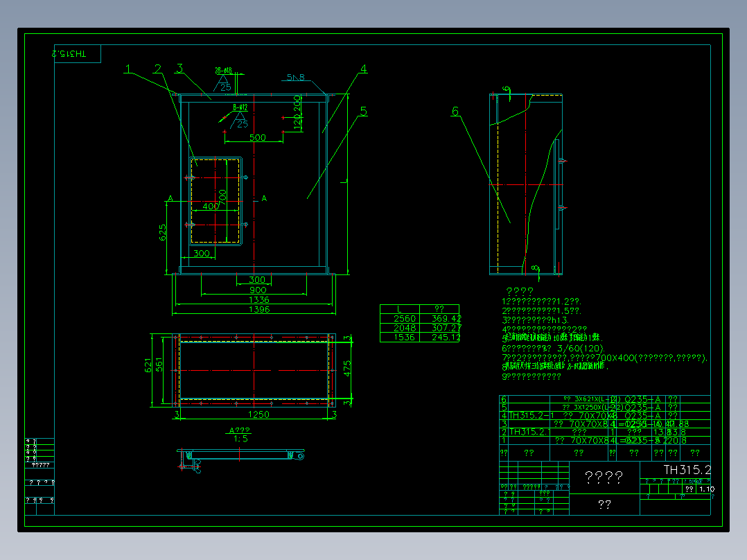The height and width of the screenshot is (560, 747).
Task: Click the h13 text in note 3
Action: [559, 320]
